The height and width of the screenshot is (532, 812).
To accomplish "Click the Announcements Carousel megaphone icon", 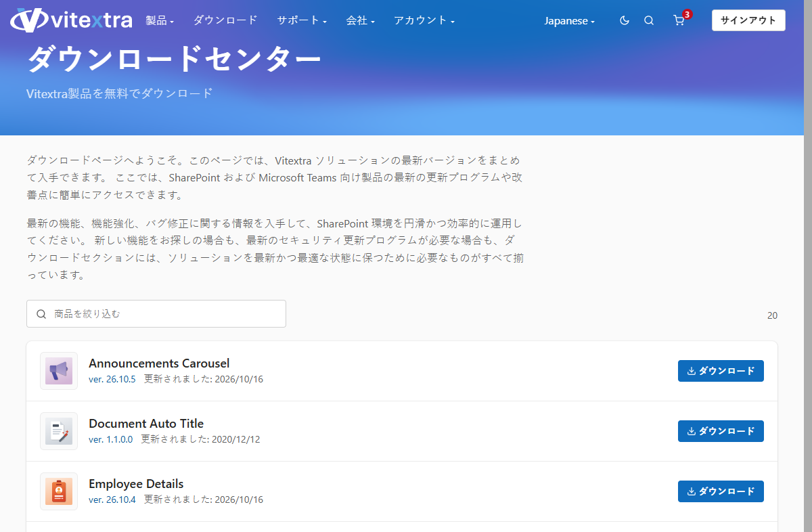I will pyautogui.click(x=59, y=371).
